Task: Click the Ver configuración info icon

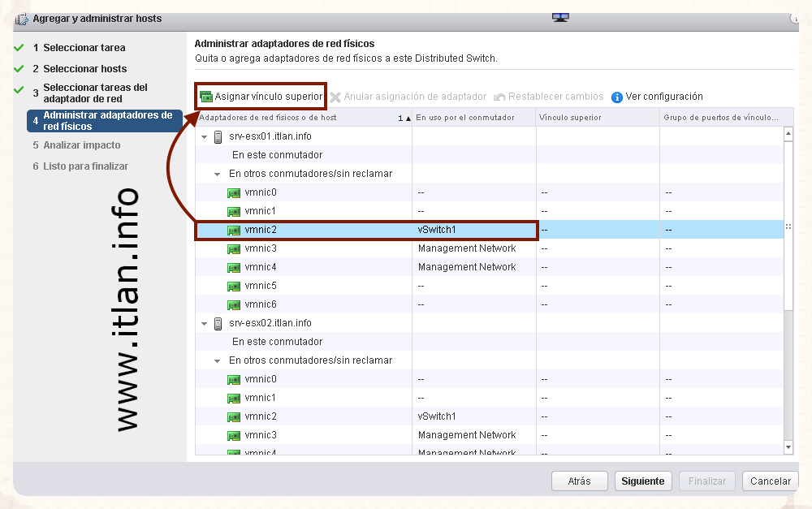Action: 617,97
